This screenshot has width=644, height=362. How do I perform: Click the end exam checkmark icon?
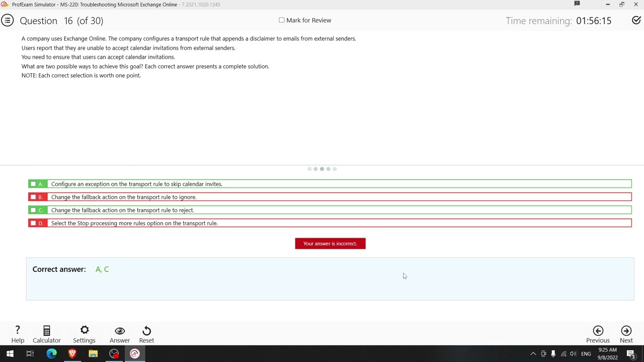[636, 21]
